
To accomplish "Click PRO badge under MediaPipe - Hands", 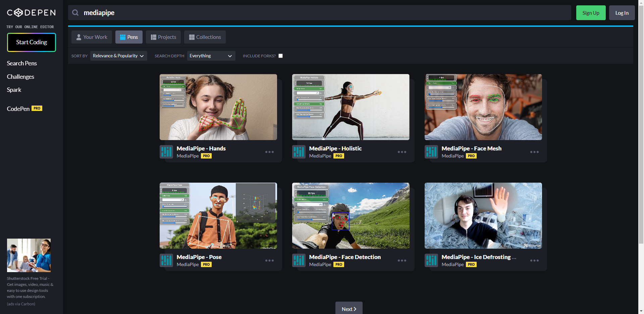I will coord(206,156).
